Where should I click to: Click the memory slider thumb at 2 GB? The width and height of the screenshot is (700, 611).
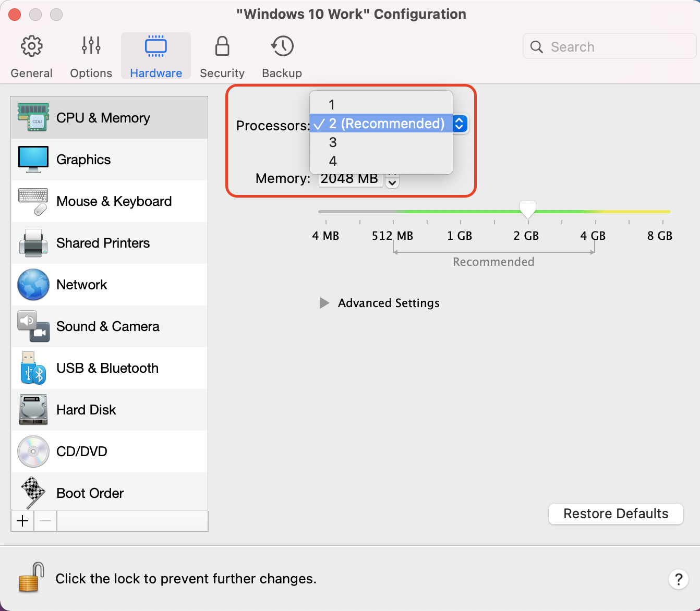528,210
